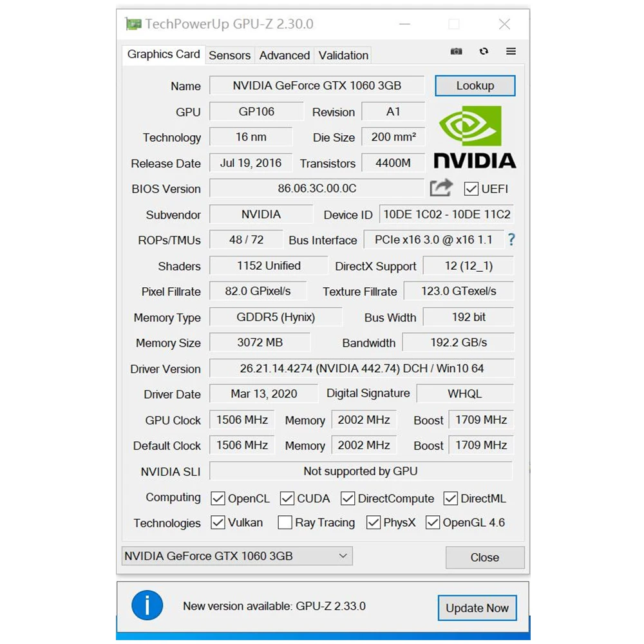Click the Texture Fillrate 123.0 GTexel/s
Image resolution: width=644 pixels, height=644 pixels.
point(459,291)
